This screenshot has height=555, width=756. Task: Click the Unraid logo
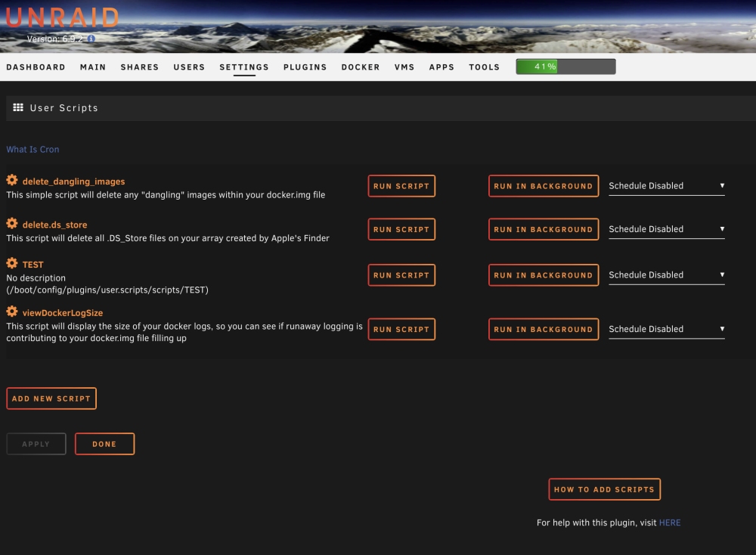click(63, 18)
